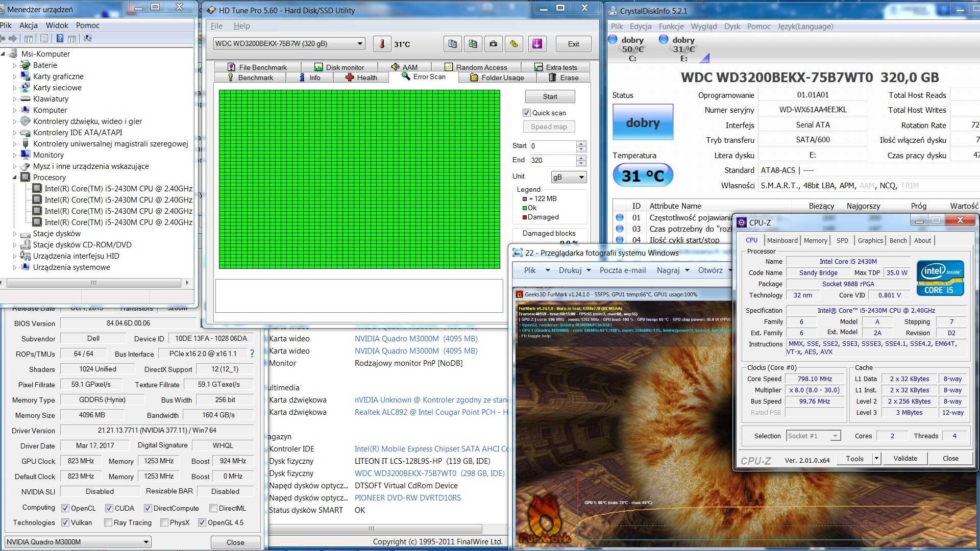Click the forward arrow in Device Manager toolbar
This screenshot has height=551, width=980.
tap(13, 39)
